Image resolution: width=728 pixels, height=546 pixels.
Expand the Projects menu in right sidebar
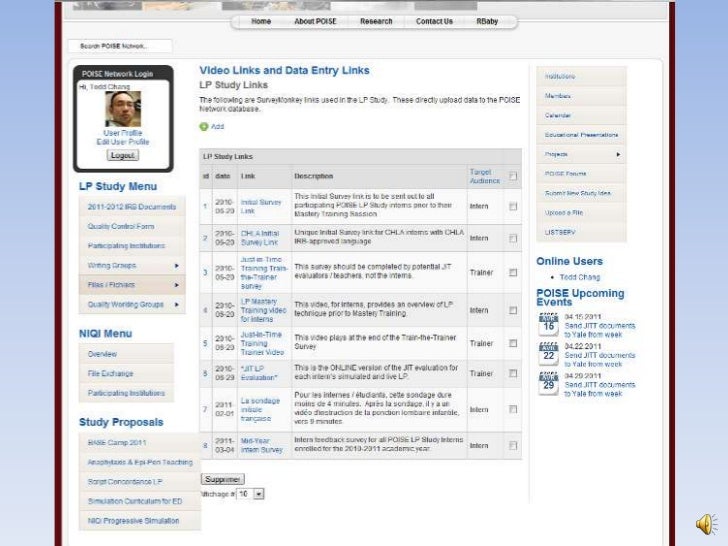[x=618, y=154]
